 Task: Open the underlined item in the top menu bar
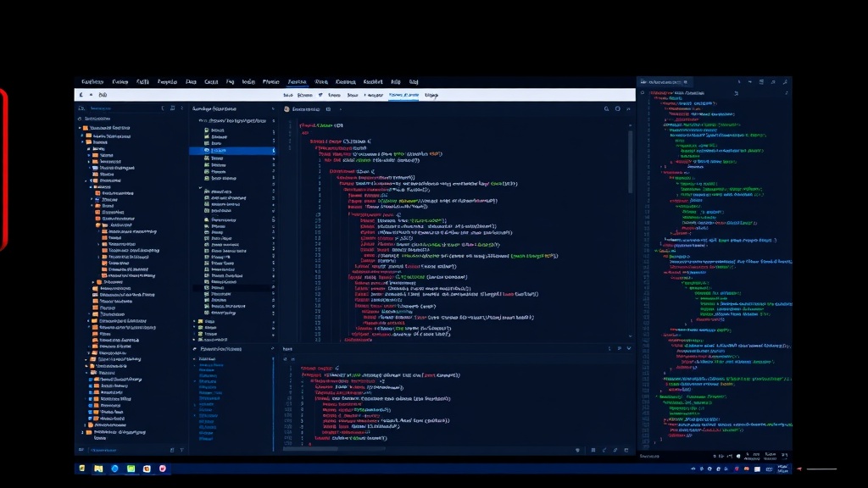point(297,82)
